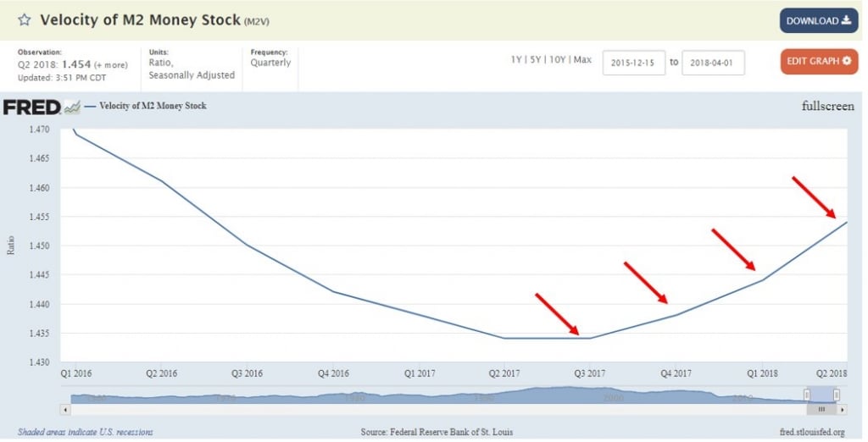Screen dimensions: 868x442
Task: Click left handle of range slider
Action: (x=807, y=395)
